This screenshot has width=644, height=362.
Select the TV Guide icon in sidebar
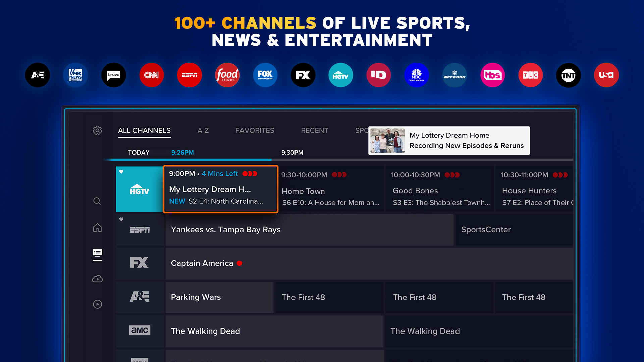(x=97, y=254)
